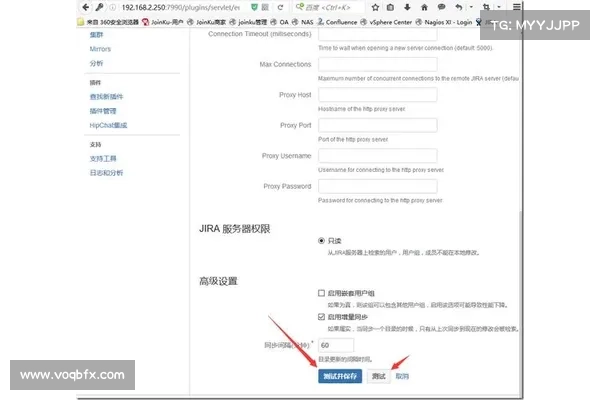This screenshot has height=400, width=600.
Task: Click the Proxy Username input field
Action: click(378, 156)
